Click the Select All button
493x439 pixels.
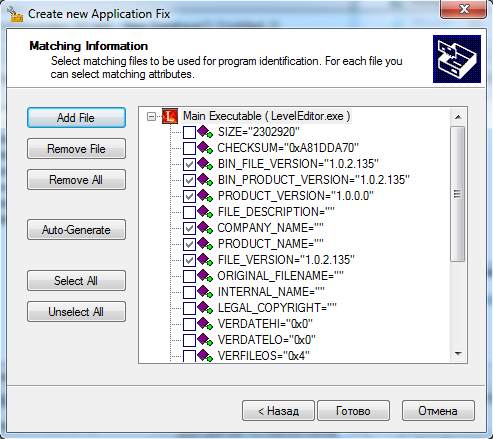pos(76,281)
